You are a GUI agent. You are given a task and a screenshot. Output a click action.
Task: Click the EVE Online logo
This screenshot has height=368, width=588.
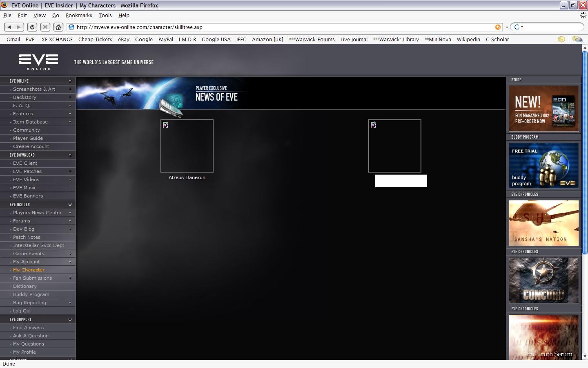pyautogui.click(x=38, y=62)
